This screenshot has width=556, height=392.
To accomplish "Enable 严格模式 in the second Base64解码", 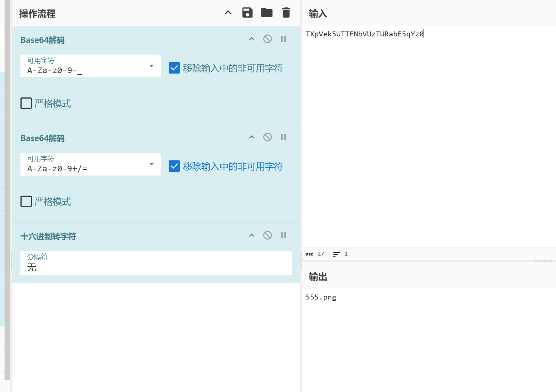I will (26, 201).
